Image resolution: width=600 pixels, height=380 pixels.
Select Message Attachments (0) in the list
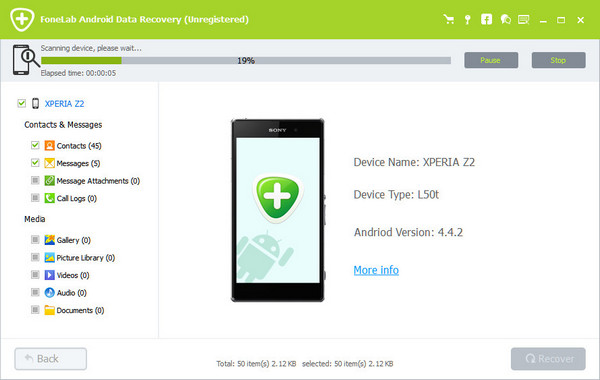click(98, 181)
